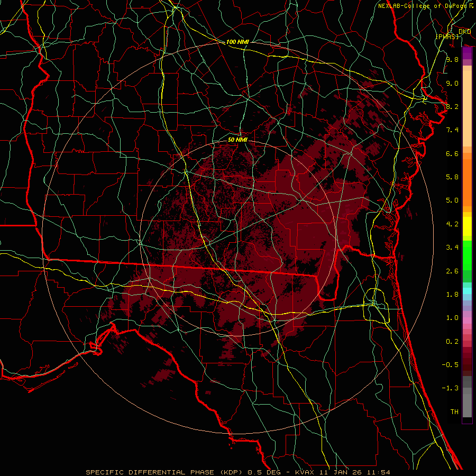
Task: Click the 50 NMI range ring label
Action: click(237, 140)
